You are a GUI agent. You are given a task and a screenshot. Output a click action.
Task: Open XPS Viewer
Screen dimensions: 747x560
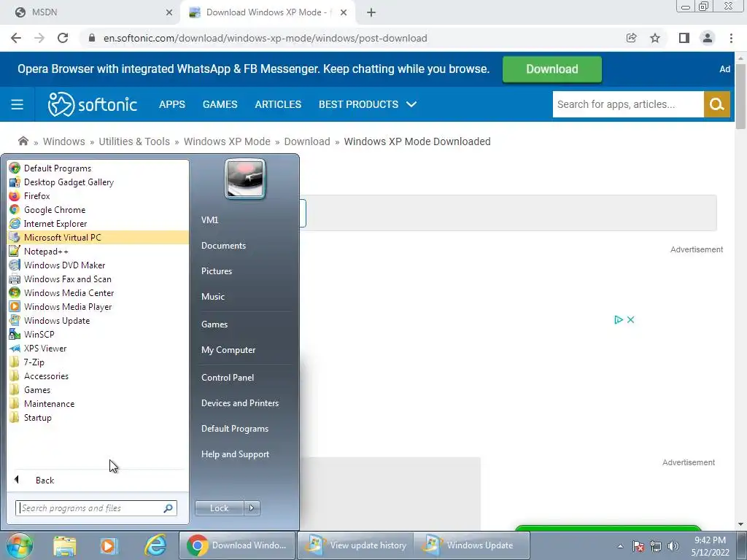pos(98,348)
